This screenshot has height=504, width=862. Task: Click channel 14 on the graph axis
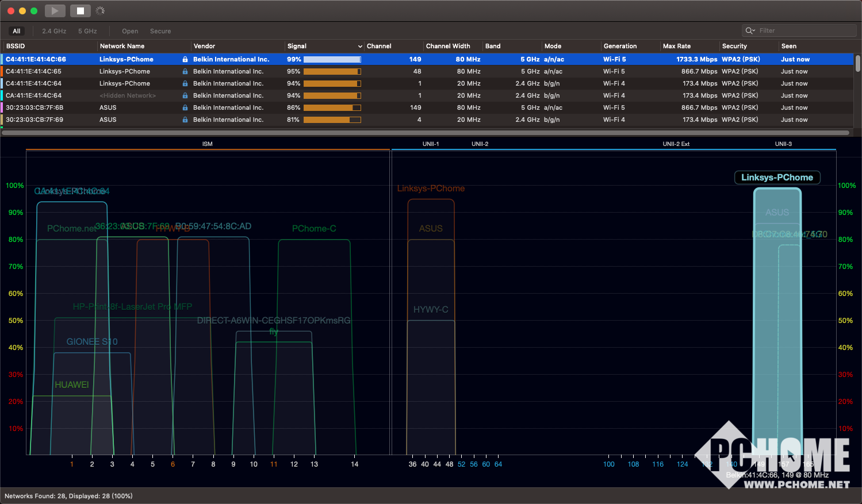(355, 464)
